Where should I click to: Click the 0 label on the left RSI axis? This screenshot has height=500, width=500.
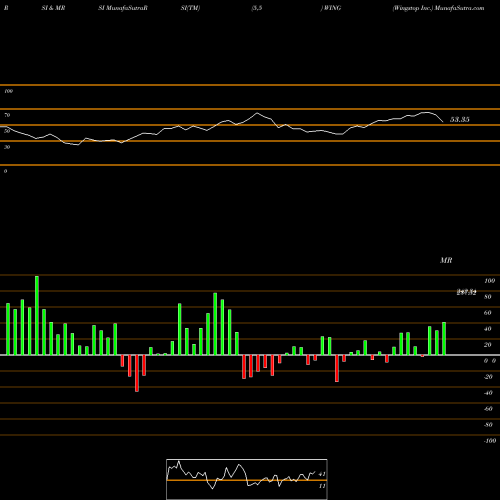[x=5, y=171]
